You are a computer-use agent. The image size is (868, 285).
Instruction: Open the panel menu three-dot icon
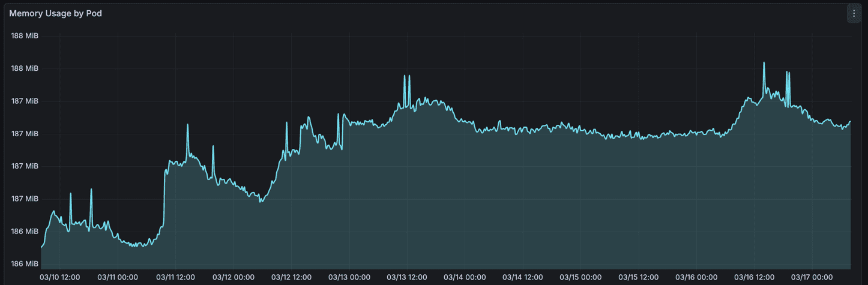pos(854,14)
